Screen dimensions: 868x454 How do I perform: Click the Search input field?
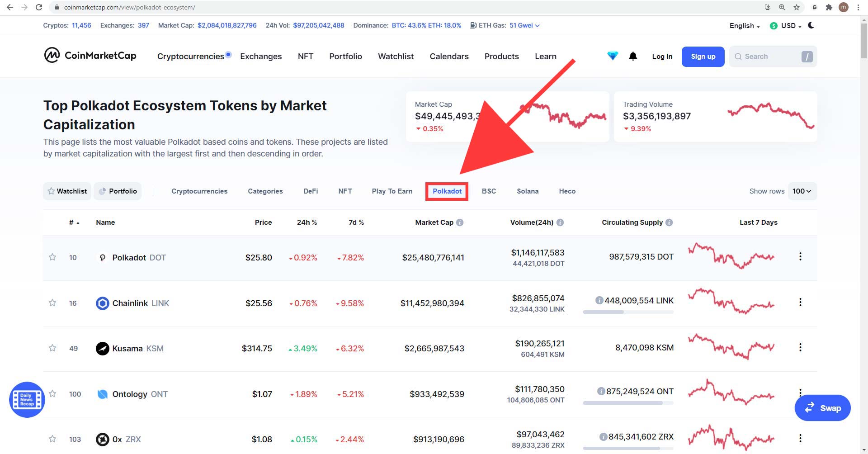pos(772,57)
